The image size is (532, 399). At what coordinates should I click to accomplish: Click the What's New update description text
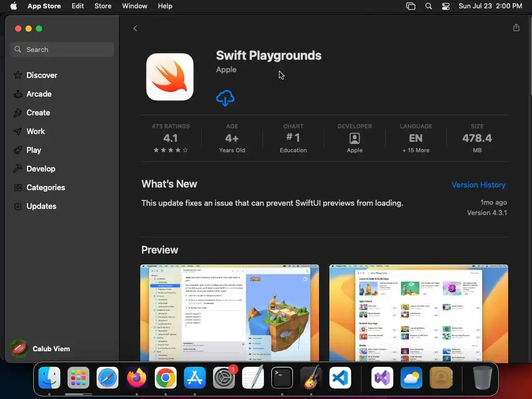tap(272, 203)
